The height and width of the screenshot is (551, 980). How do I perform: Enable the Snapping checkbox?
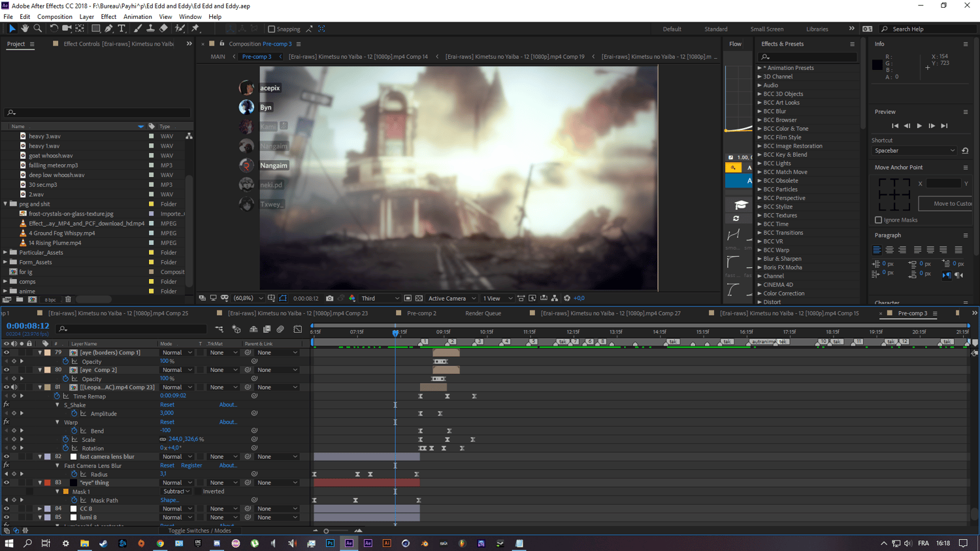272,29
